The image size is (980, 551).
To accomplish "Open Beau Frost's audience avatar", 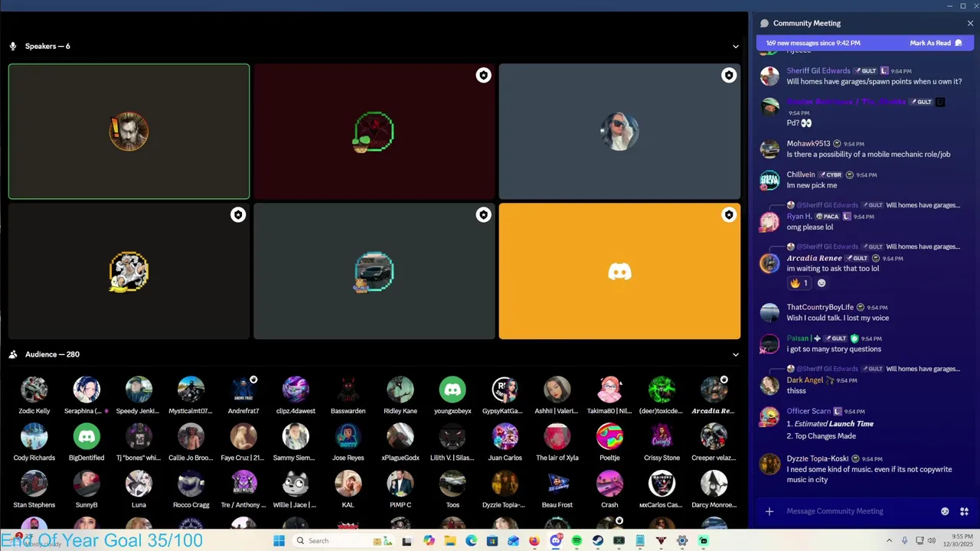I will coord(557,484).
